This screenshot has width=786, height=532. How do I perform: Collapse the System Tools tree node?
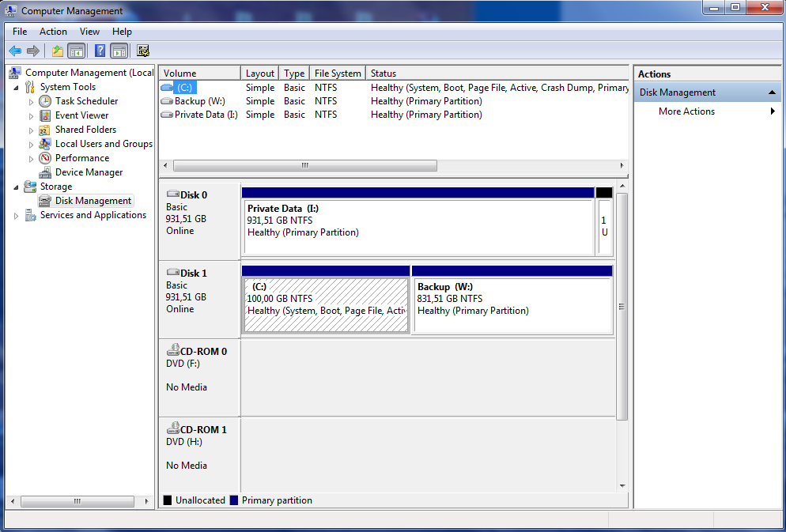point(16,87)
